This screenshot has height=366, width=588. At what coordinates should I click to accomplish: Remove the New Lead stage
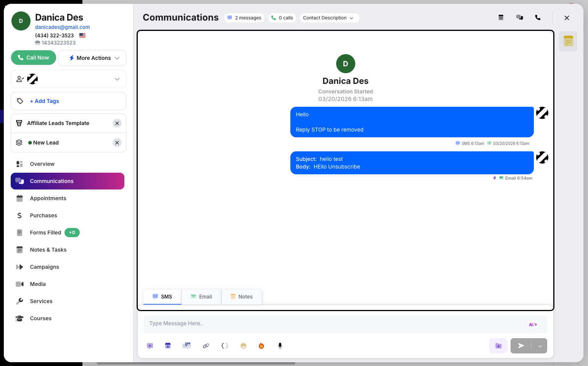pos(117,143)
